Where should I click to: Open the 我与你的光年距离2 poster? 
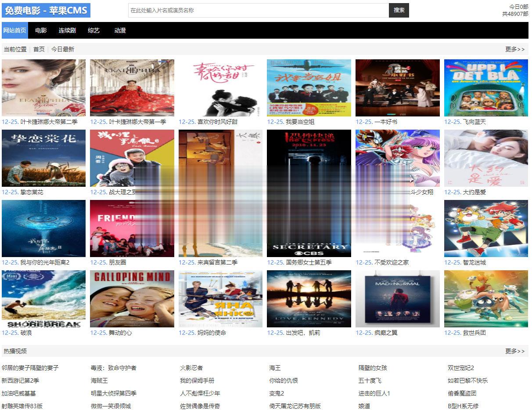pyautogui.click(x=44, y=229)
